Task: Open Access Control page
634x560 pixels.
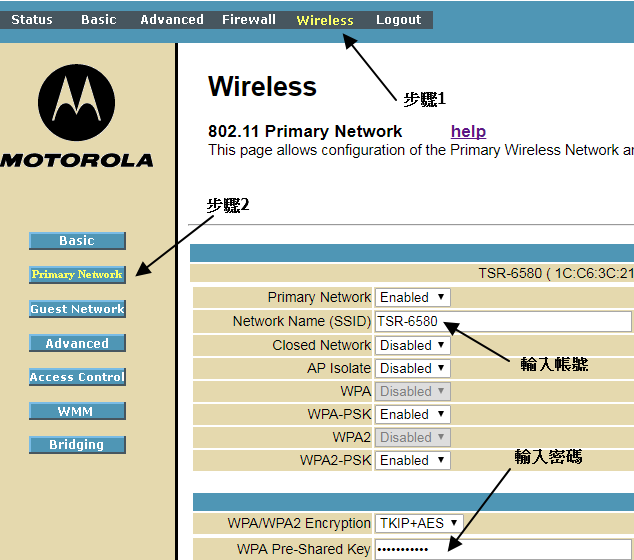Action: (77, 377)
